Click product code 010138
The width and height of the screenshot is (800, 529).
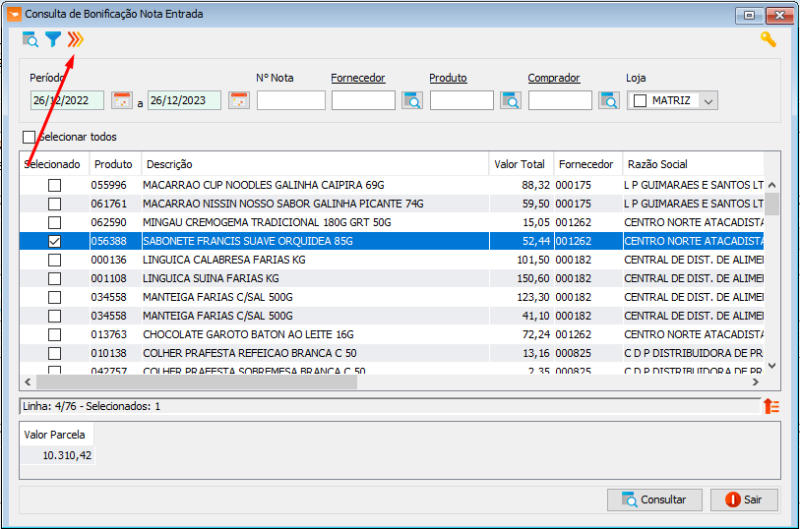coord(109,353)
